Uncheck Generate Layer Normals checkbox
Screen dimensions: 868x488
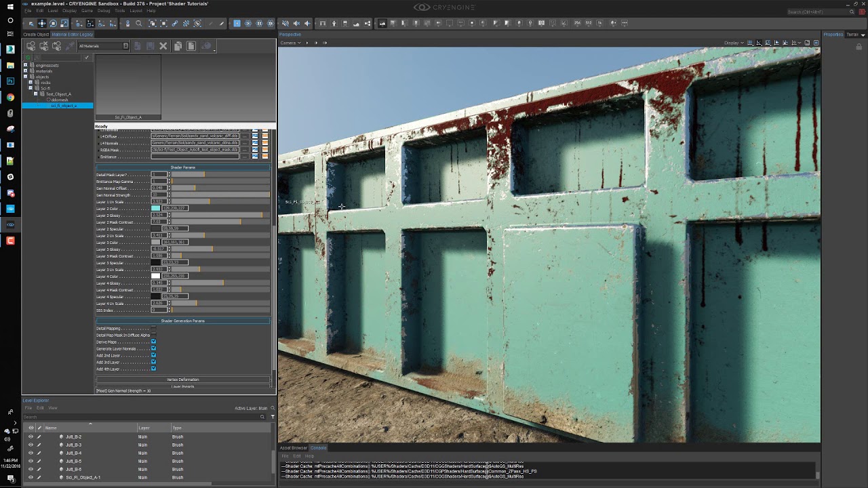click(153, 349)
